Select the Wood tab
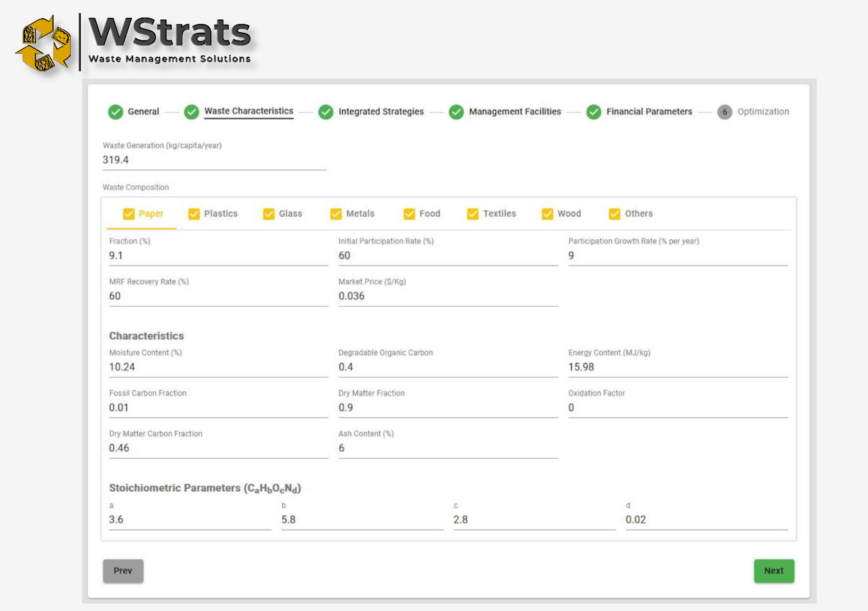The height and width of the screenshot is (611, 868). [x=569, y=214]
